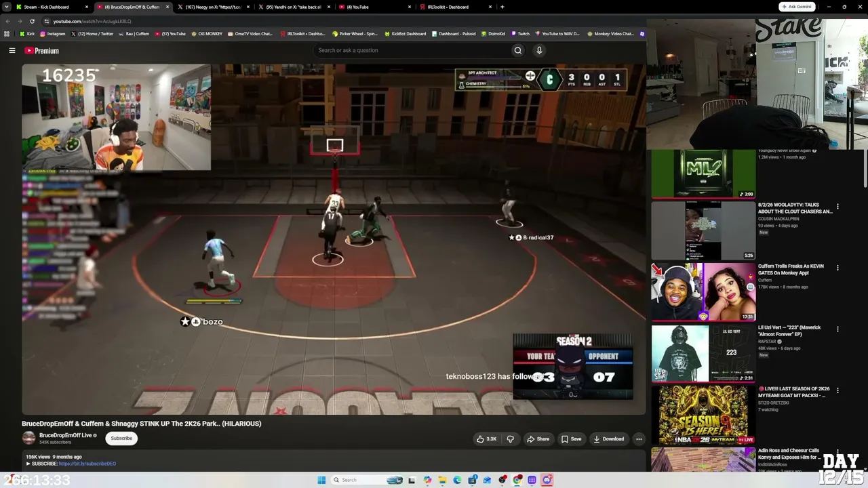Switch to the Neegy on X tab
Viewport: 868px width, 488px height.
pos(214,7)
